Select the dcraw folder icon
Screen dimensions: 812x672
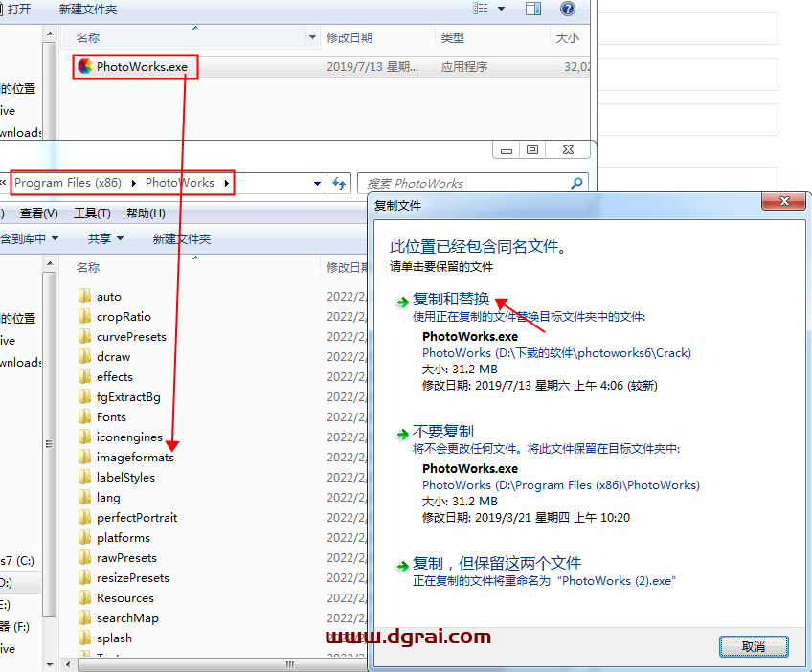(x=85, y=357)
